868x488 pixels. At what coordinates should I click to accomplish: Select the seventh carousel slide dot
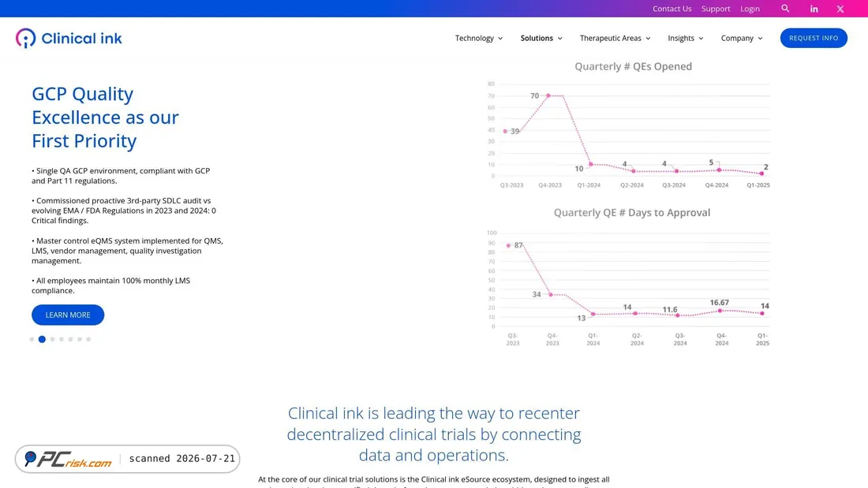[x=88, y=339]
